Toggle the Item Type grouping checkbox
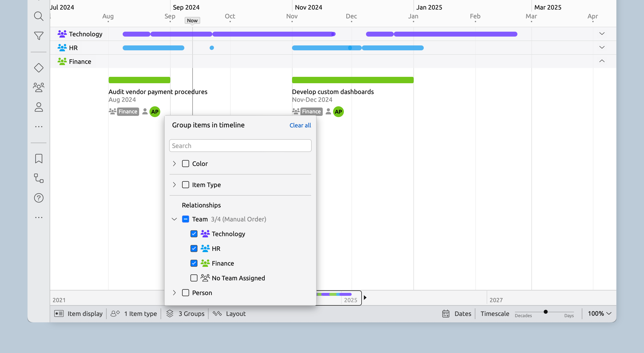Screen dimensions: 644x353 coord(186,185)
